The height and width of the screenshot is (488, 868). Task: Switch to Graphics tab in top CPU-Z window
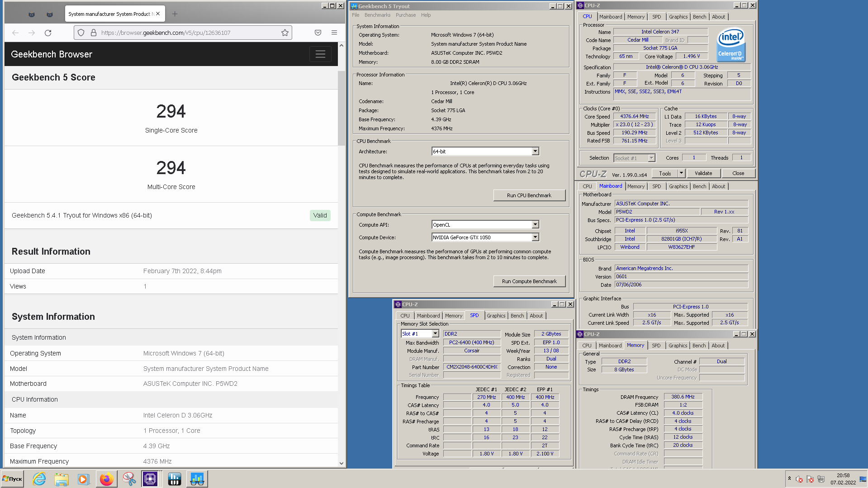pyautogui.click(x=678, y=17)
